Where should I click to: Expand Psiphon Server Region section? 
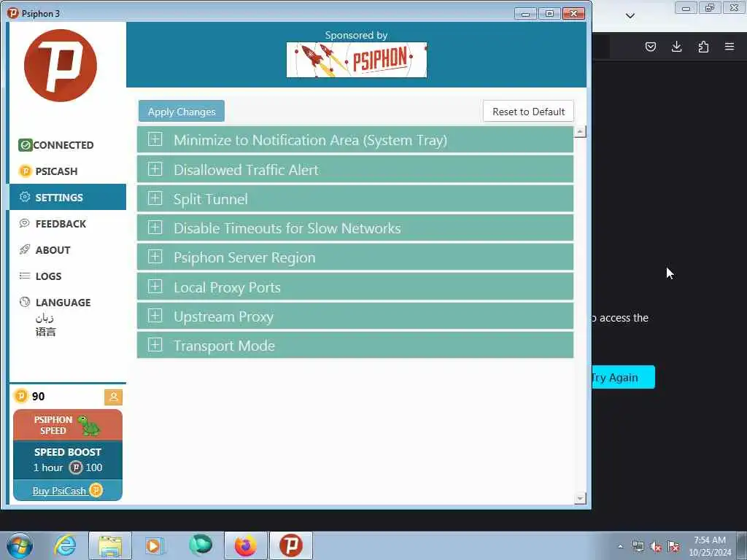[x=355, y=257]
